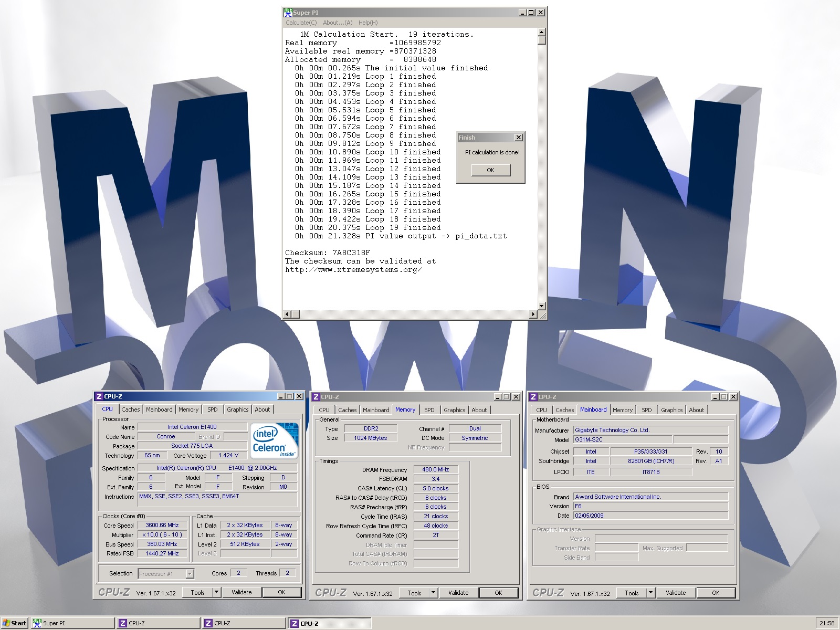Click the Checksum 7A8C318F line

click(328, 253)
